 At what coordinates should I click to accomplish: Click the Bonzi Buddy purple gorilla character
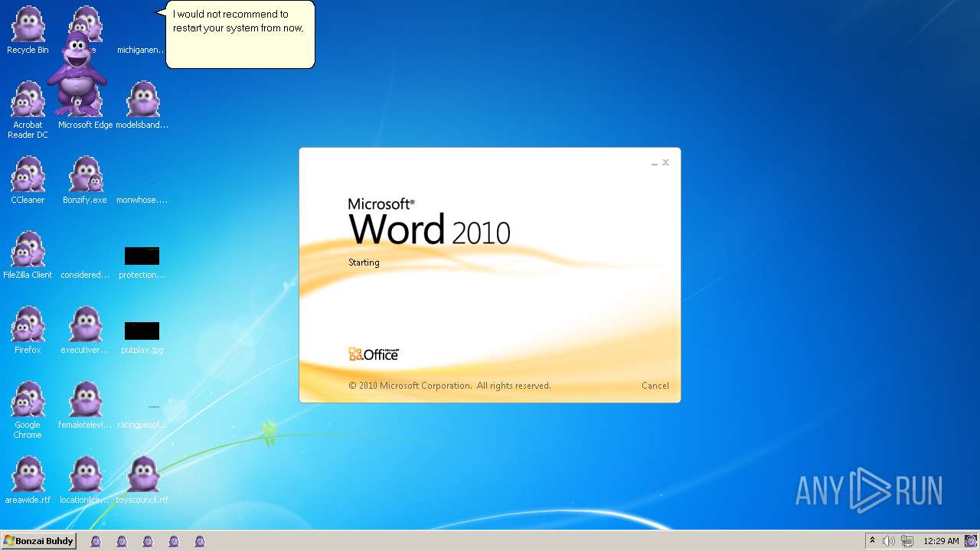pyautogui.click(x=77, y=74)
